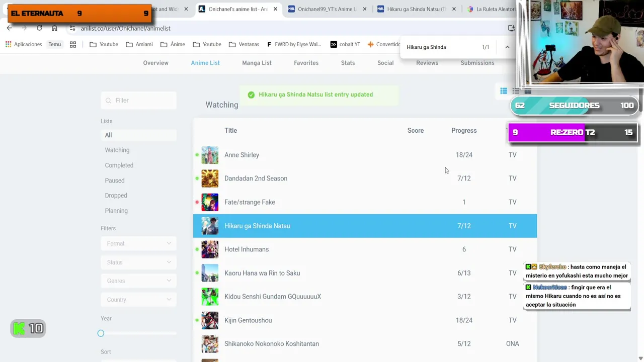
Task: Switch to compact list view icon
Action: (516, 91)
